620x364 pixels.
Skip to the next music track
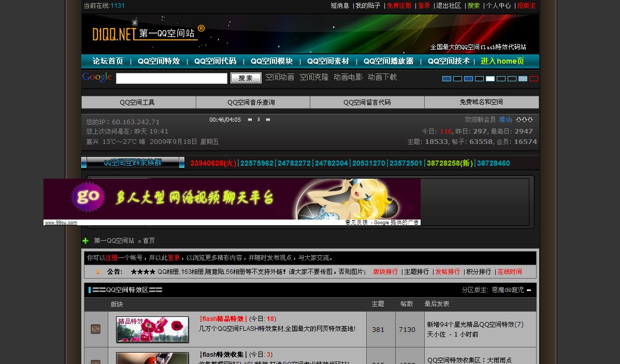[x=268, y=120]
